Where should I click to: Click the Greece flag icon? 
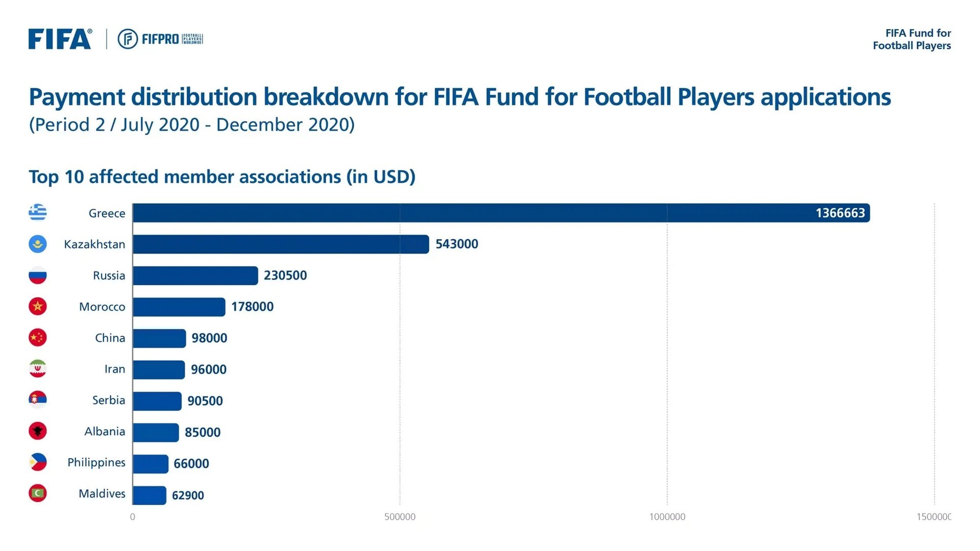(x=38, y=213)
